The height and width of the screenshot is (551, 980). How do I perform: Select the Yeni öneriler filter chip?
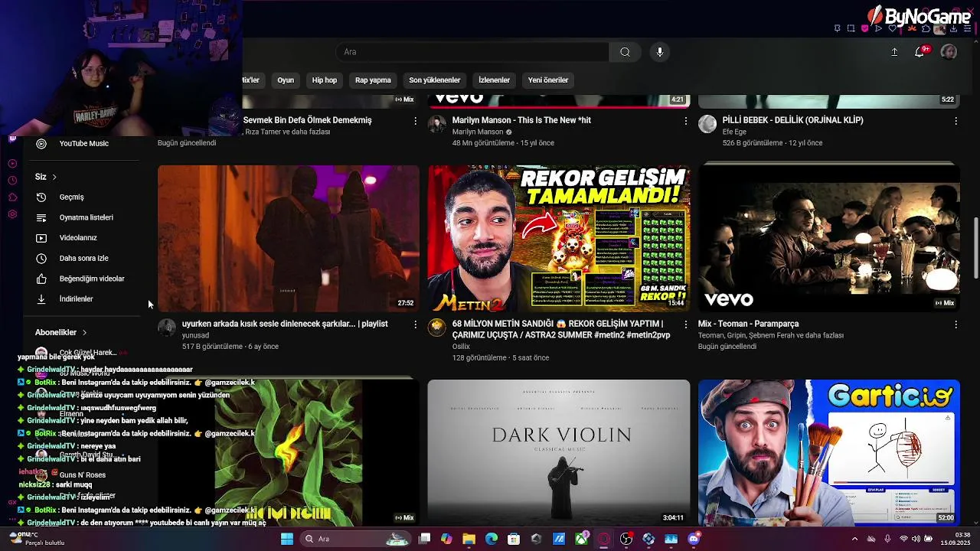click(x=548, y=80)
